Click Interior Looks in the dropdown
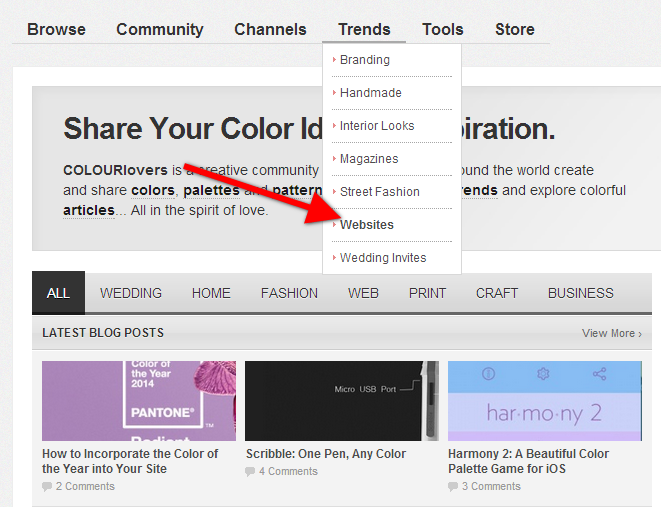The width and height of the screenshot is (661, 507). [x=377, y=126]
